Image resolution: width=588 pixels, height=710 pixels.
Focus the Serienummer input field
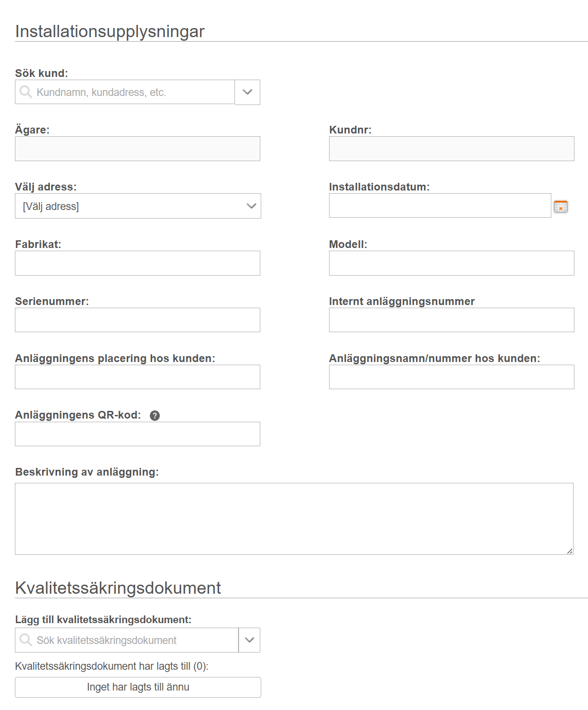click(x=138, y=320)
